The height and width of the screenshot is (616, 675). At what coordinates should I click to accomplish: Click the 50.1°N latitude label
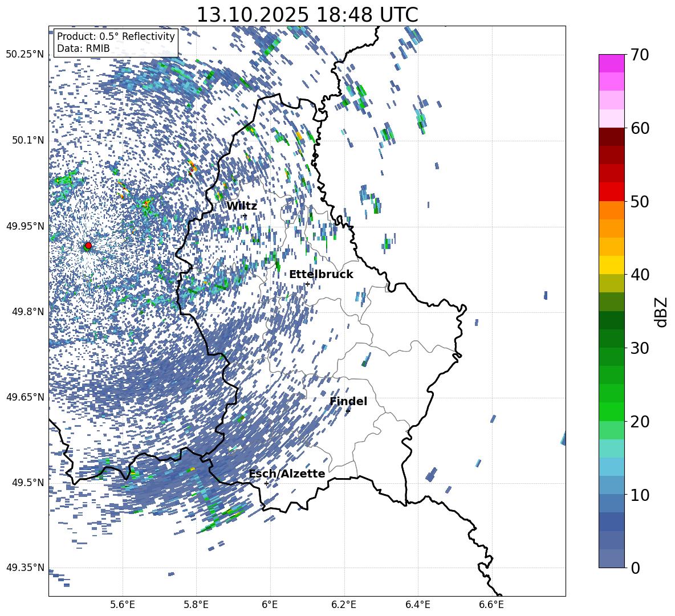click(x=27, y=140)
